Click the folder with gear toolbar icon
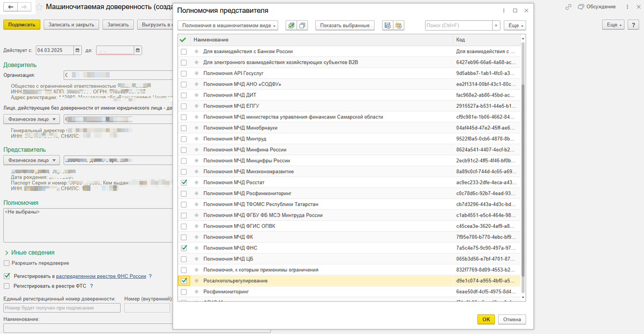644x334 pixels. [x=398, y=25]
